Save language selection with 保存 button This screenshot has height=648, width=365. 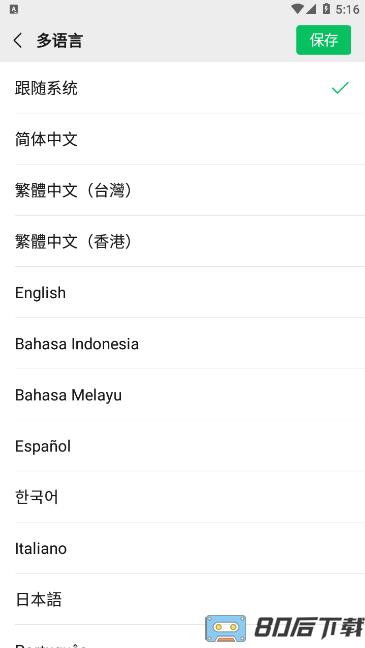[323, 40]
